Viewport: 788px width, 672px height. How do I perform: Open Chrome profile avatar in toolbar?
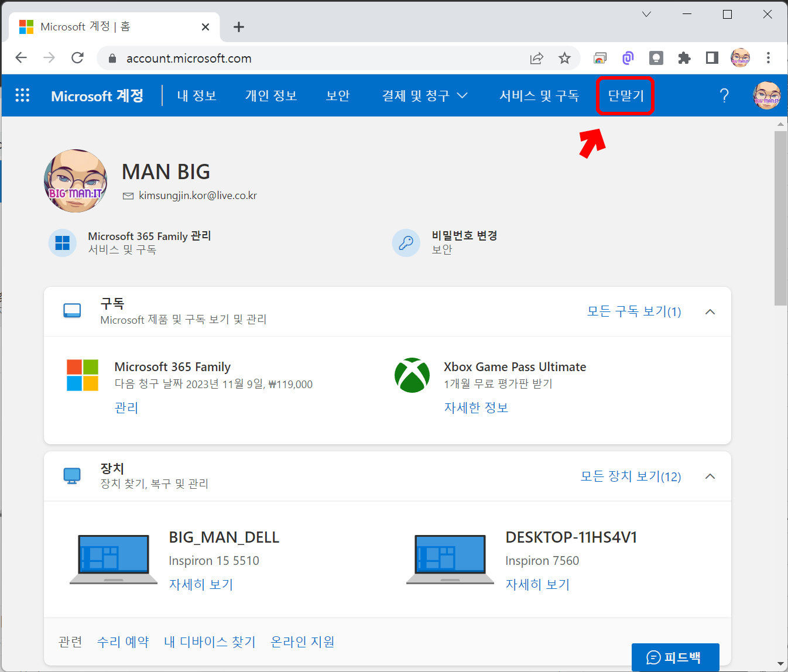point(740,58)
